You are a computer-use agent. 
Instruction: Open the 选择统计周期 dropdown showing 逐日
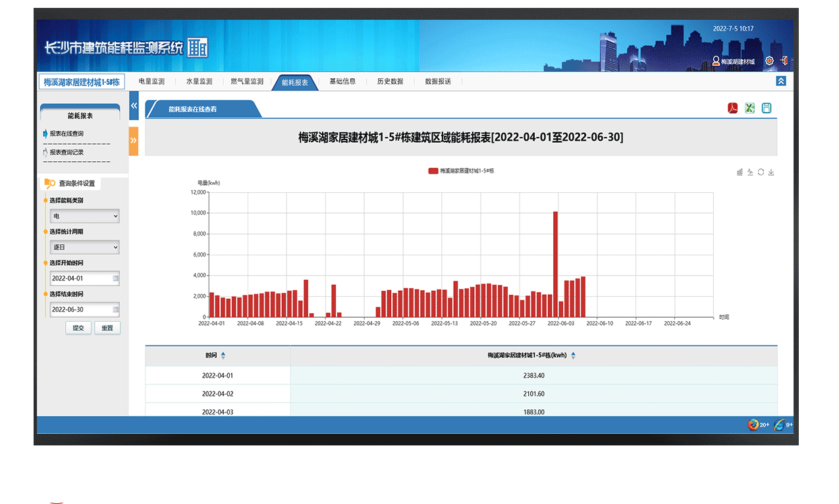(x=84, y=247)
